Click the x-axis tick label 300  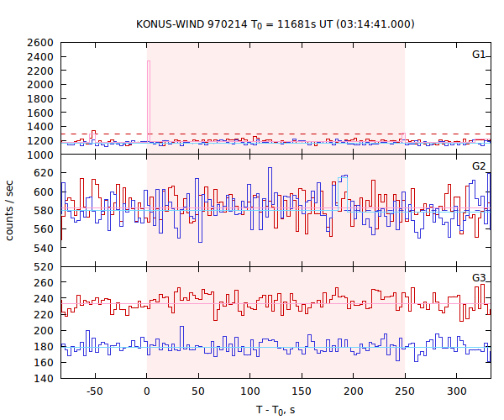(x=456, y=391)
